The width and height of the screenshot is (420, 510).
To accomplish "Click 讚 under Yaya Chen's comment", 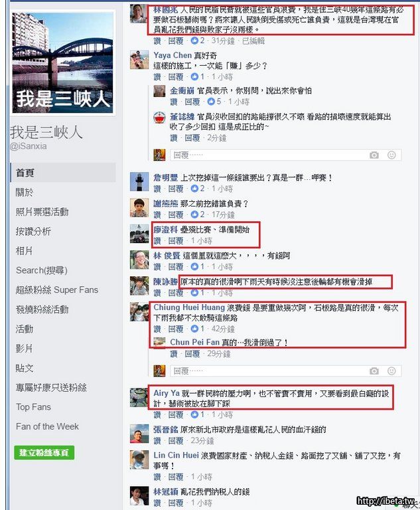I will (157, 77).
